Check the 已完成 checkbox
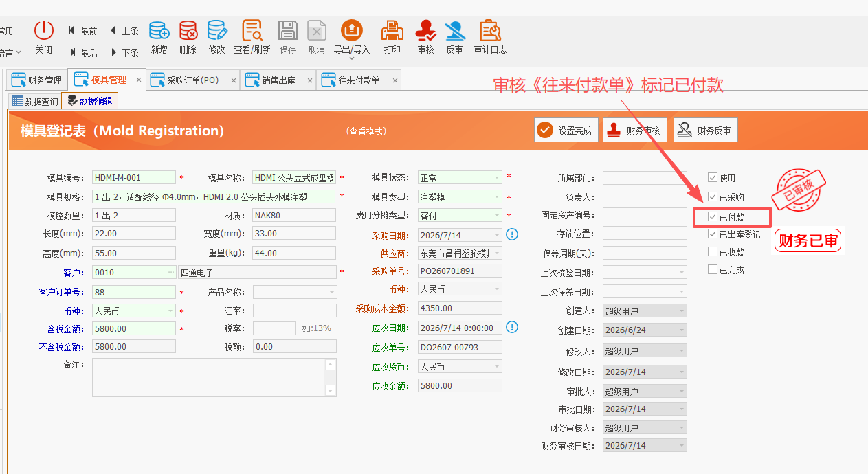Image resolution: width=868 pixels, height=474 pixels. 713,270
